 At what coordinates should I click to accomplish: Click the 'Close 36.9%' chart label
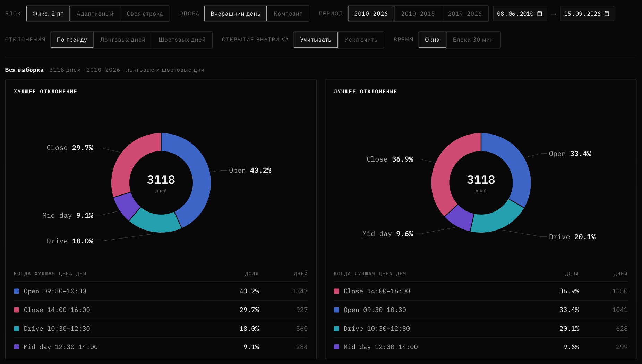390,159
